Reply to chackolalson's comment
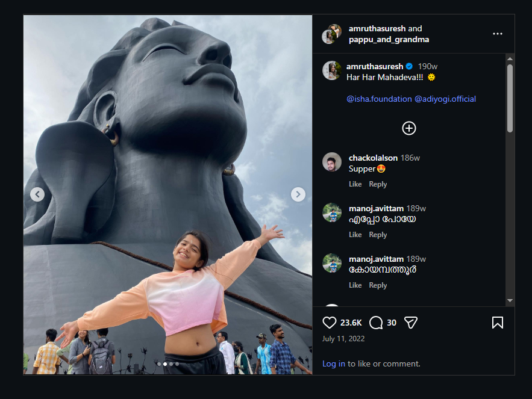Viewport: 532px width, 399px height. click(378, 184)
